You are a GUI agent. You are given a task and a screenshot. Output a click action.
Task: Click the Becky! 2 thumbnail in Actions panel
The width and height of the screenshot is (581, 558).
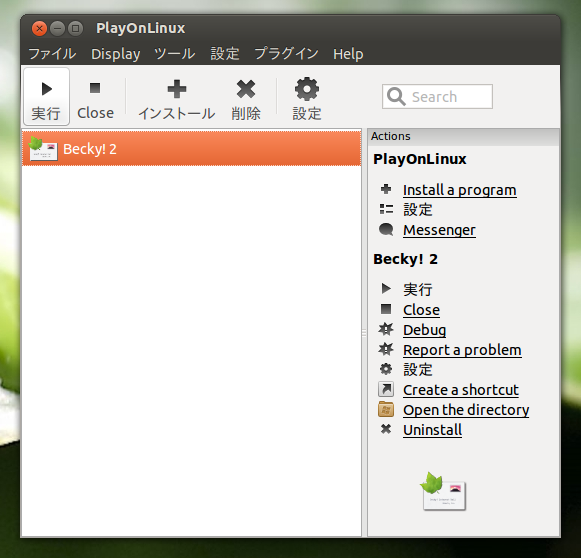pyautogui.click(x=443, y=492)
